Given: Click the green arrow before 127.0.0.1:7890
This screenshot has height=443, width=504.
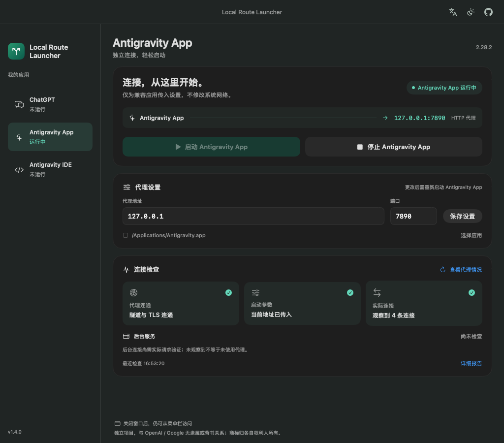Looking at the screenshot, I should [x=385, y=118].
